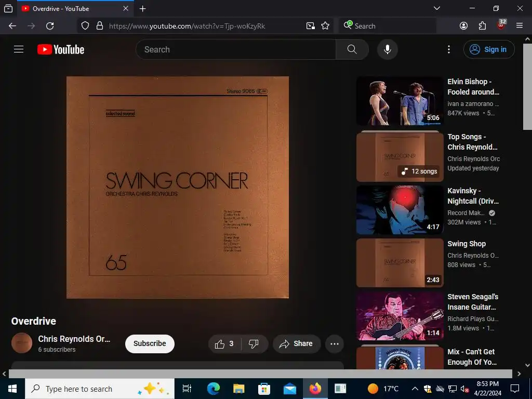This screenshot has width=532, height=399.
Task: Open the YouTube guide hamburger menu
Action: [x=19, y=49]
